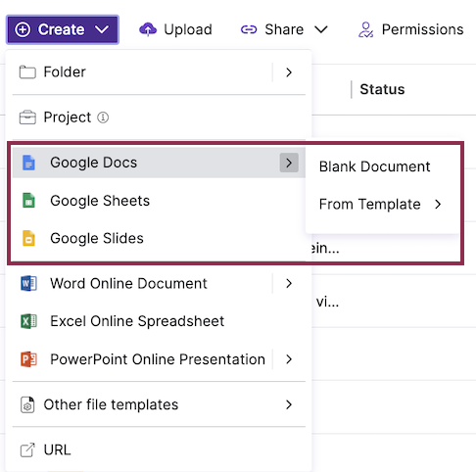Choose the Project menu entry

click(159, 118)
